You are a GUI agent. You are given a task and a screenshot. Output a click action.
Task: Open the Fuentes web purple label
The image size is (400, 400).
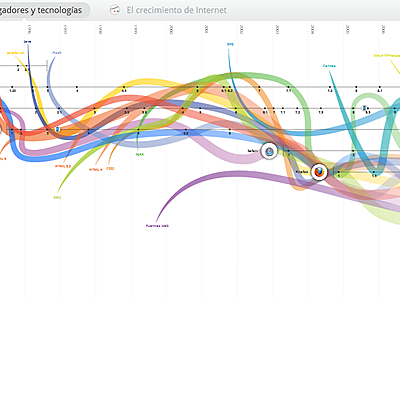(157, 226)
